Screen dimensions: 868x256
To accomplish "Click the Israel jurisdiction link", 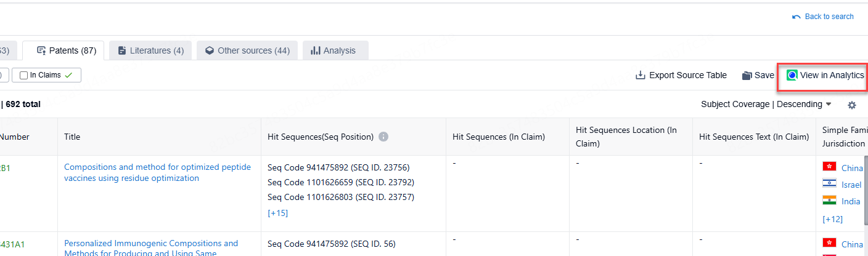I will coord(851,185).
